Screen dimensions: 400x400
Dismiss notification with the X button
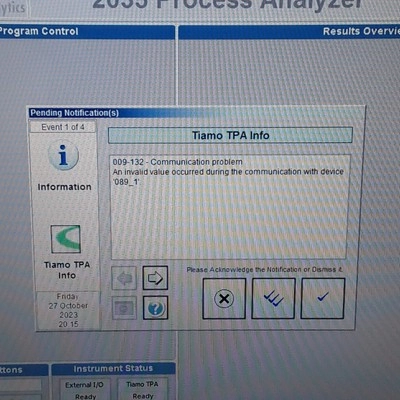point(224,299)
